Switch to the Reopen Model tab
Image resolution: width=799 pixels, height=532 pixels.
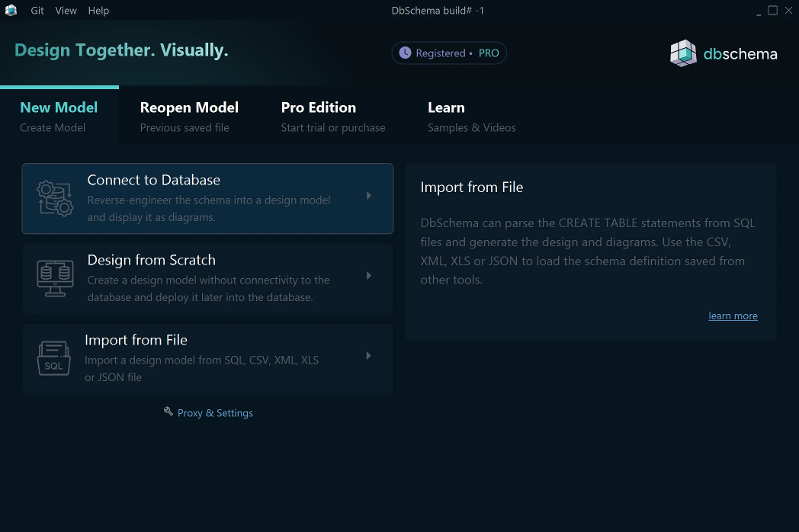(x=189, y=116)
